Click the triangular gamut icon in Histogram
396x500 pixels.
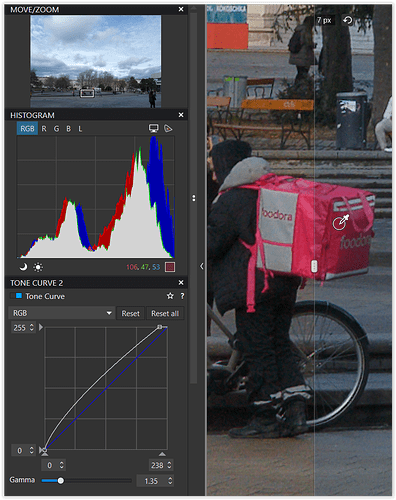tap(168, 128)
